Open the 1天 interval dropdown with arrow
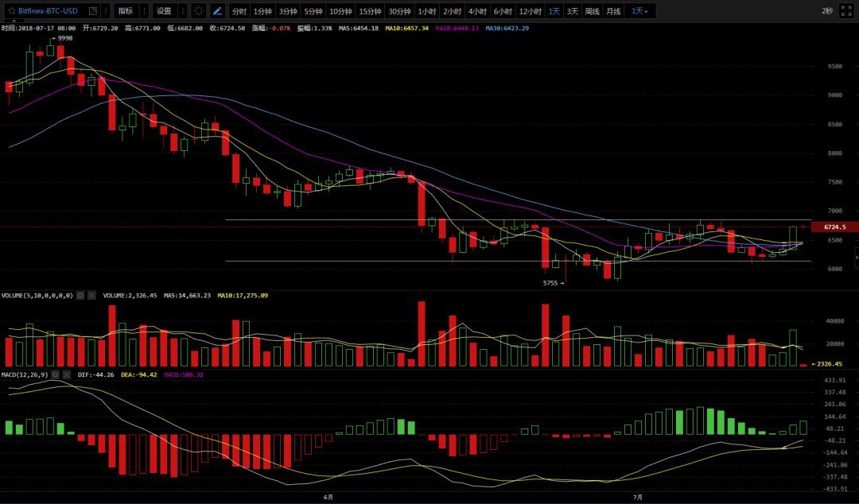859x504 pixels. pyautogui.click(x=639, y=11)
